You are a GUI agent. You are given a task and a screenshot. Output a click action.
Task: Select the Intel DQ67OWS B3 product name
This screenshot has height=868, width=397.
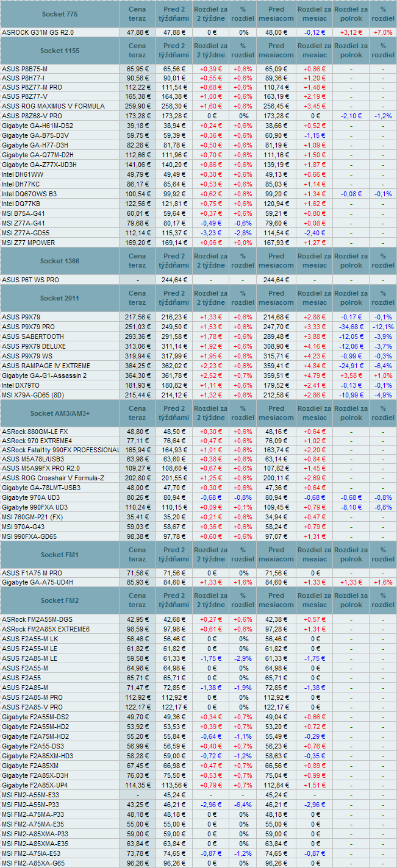click(x=29, y=194)
